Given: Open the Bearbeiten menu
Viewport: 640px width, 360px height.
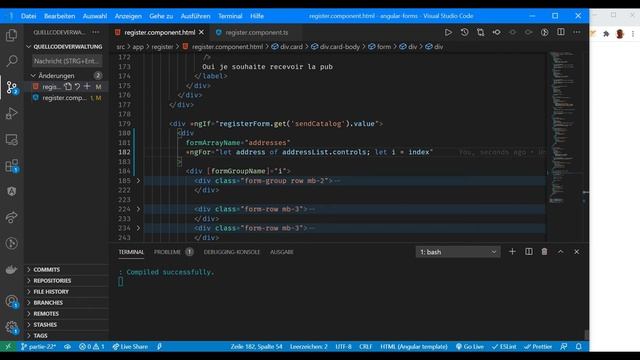Looking at the screenshot, I should click(60, 16).
